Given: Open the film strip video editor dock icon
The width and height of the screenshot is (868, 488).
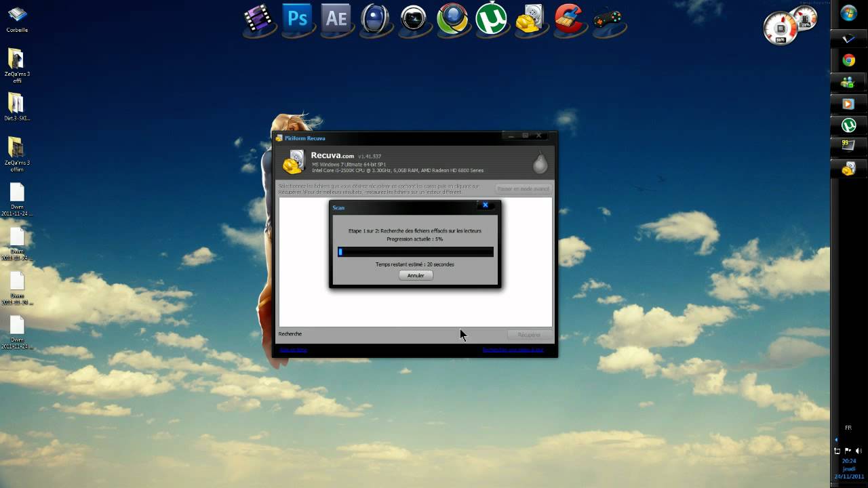Looking at the screenshot, I should pos(258,19).
